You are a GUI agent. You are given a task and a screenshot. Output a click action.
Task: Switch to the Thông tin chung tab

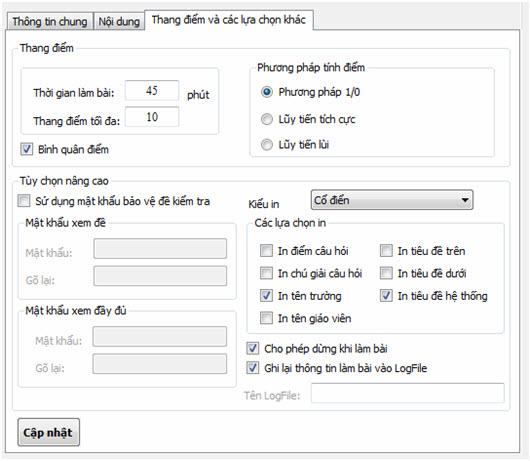pos(50,22)
